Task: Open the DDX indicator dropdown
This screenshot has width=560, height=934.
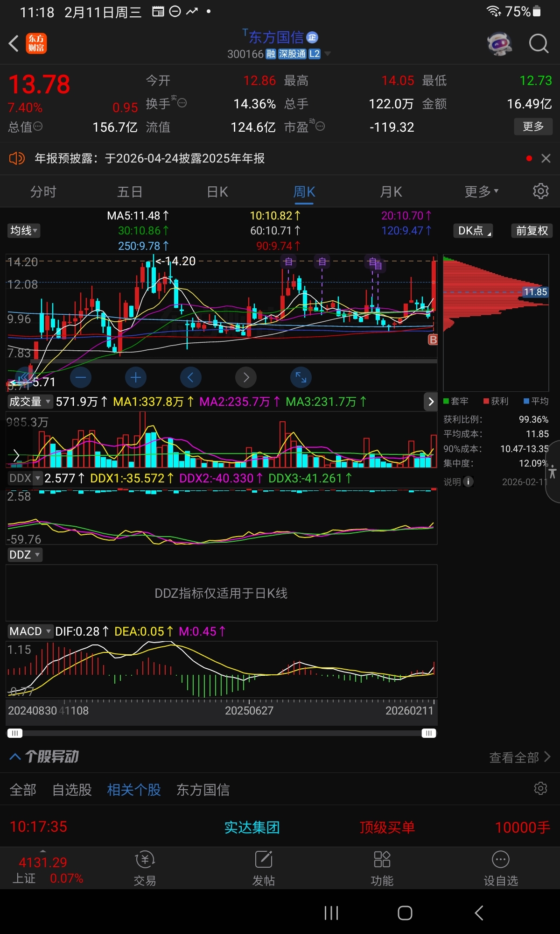Action: tap(25, 478)
